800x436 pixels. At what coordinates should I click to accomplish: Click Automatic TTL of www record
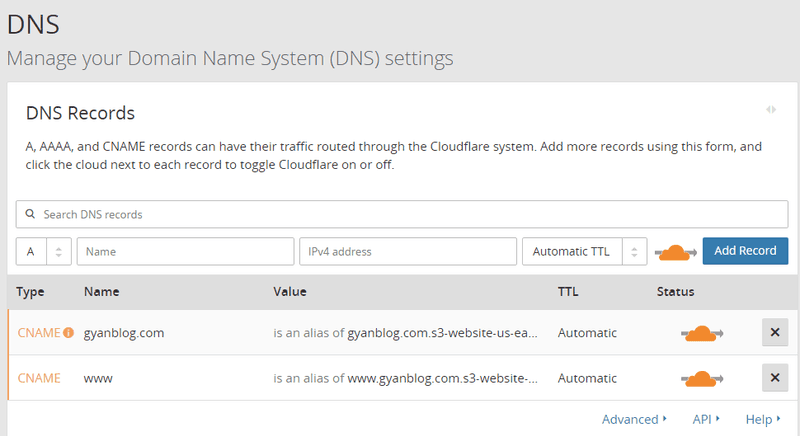coord(587,378)
